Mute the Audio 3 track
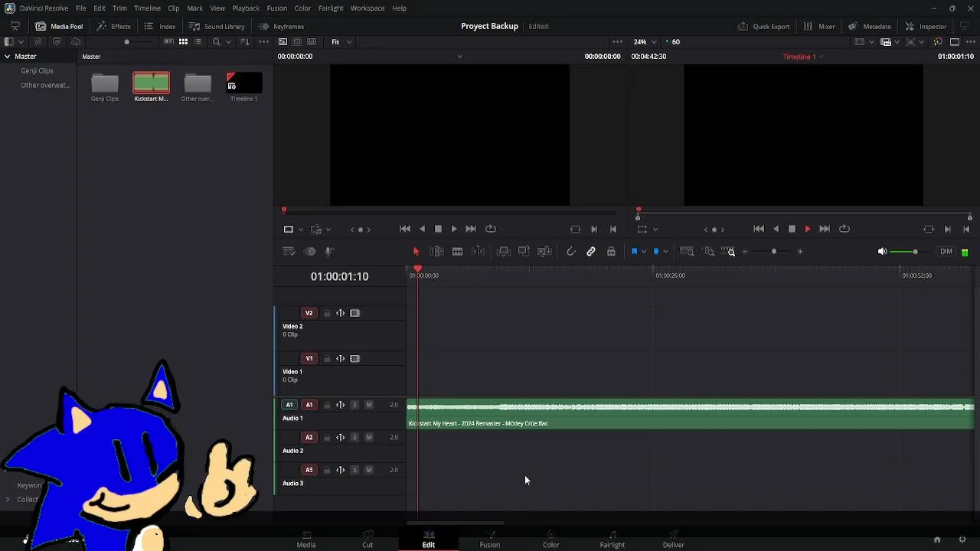The height and width of the screenshot is (551, 980). point(369,470)
